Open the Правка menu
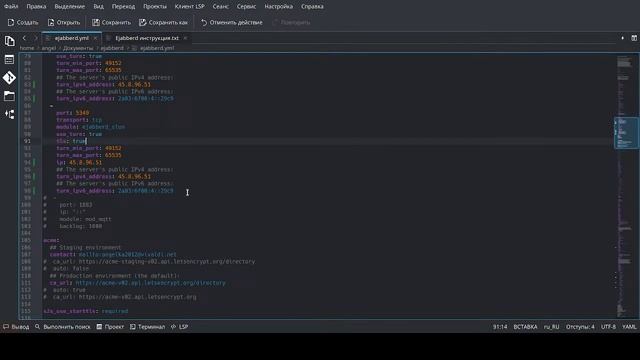640x360 pixels. (x=36, y=7)
